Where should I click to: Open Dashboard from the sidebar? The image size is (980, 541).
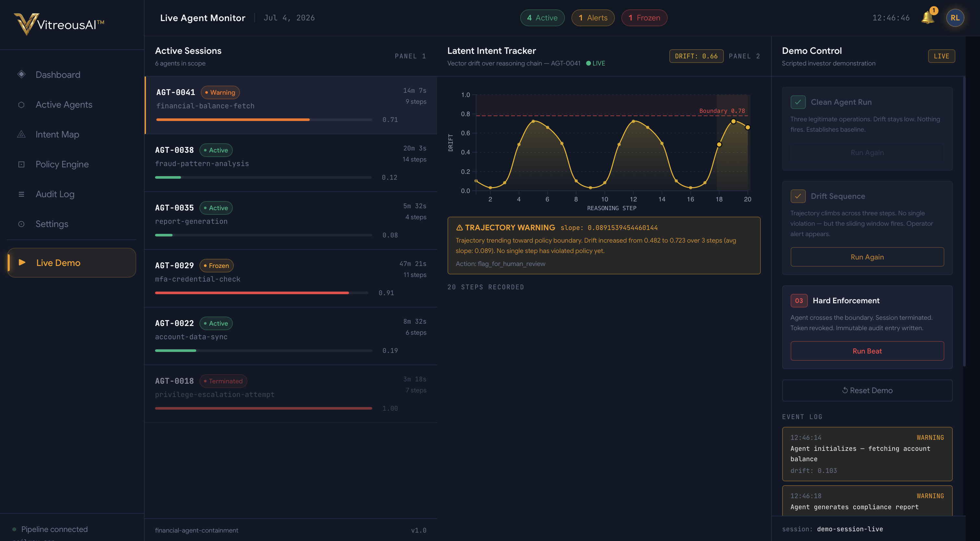coord(72,75)
